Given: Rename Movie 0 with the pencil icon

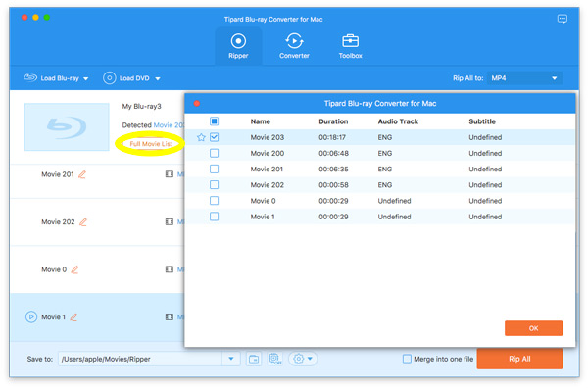Looking at the screenshot, I should pos(74,269).
